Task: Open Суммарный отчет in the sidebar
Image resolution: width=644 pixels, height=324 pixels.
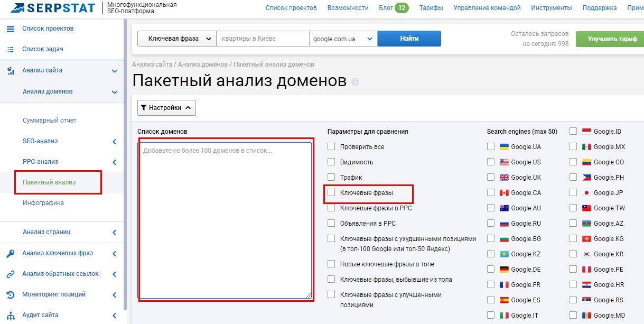Action: point(50,121)
